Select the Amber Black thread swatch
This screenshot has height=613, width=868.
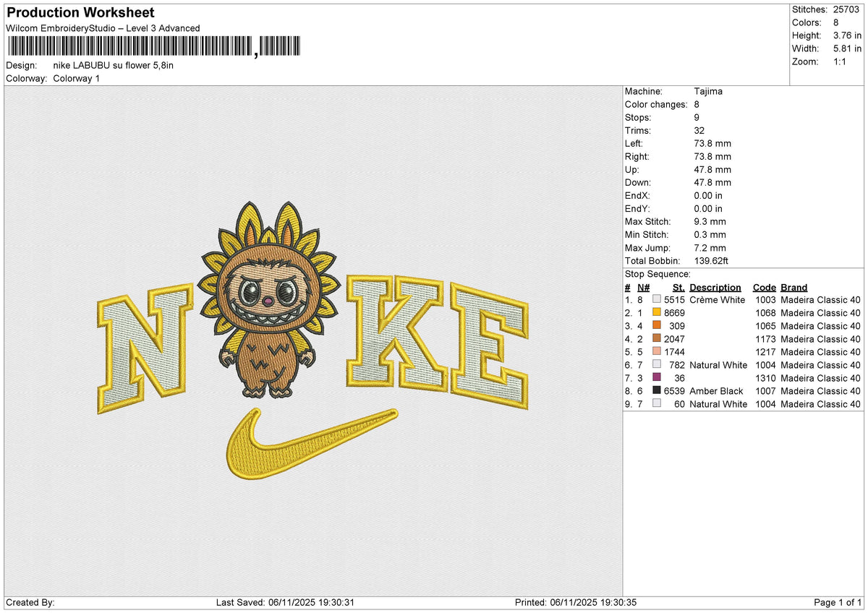[657, 391]
